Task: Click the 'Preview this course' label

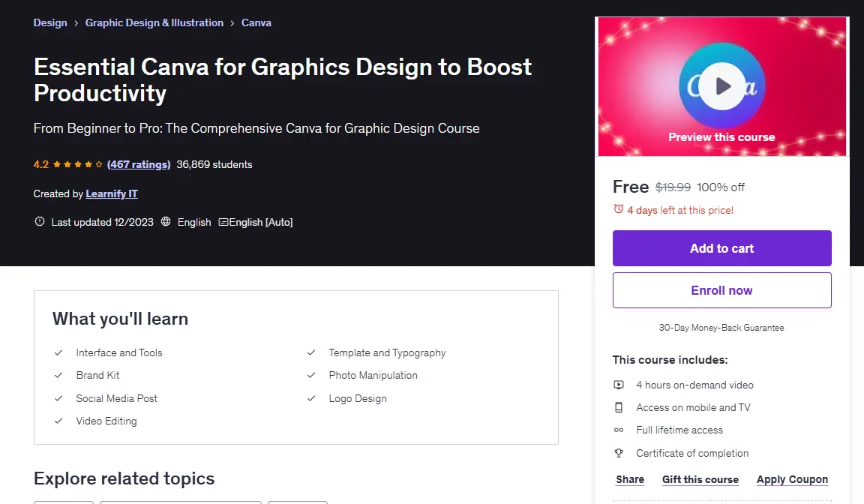Action: (721, 137)
